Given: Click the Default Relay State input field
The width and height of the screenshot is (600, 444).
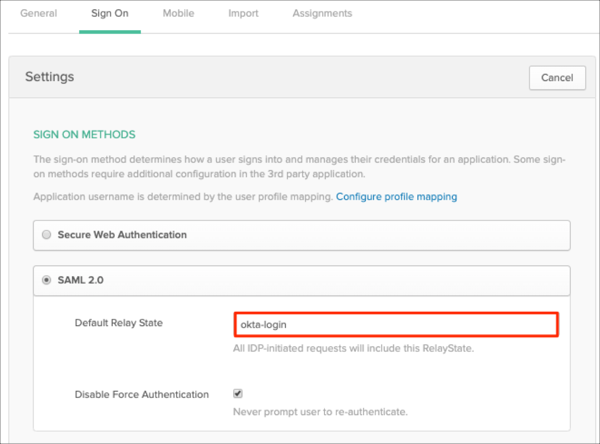Looking at the screenshot, I should click(395, 325).
